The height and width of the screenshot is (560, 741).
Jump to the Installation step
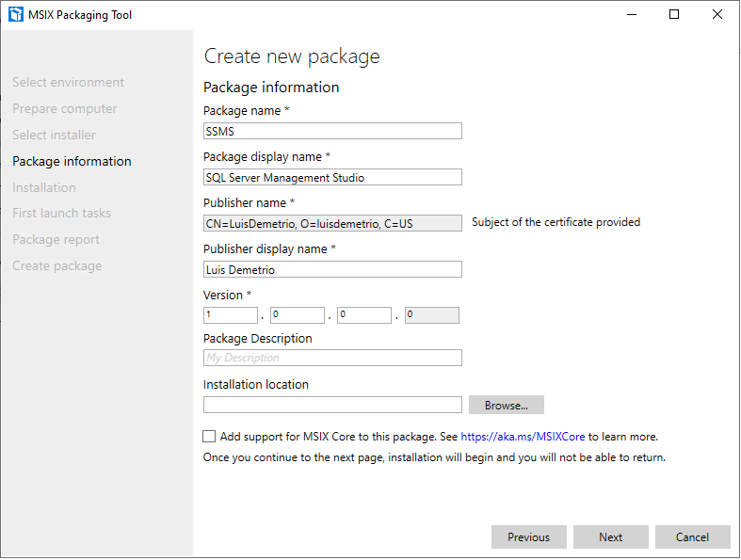tap(44, 187)
